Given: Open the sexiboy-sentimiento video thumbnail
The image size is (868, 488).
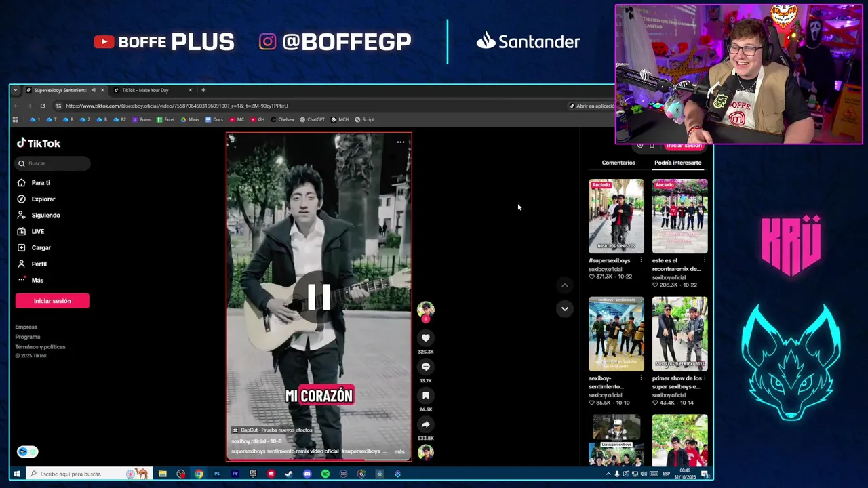Looking at the screenshot, I should [x=616, y=333].
